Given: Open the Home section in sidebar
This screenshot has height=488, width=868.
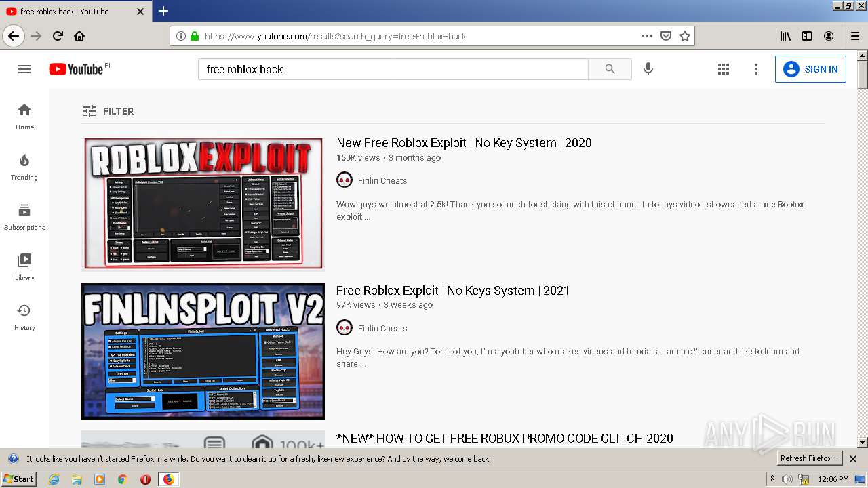Looking at the screenshot, I should 24,117.
